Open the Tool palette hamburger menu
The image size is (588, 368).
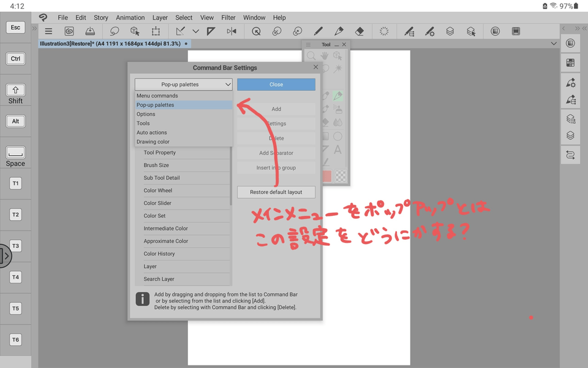coord(308,45)
